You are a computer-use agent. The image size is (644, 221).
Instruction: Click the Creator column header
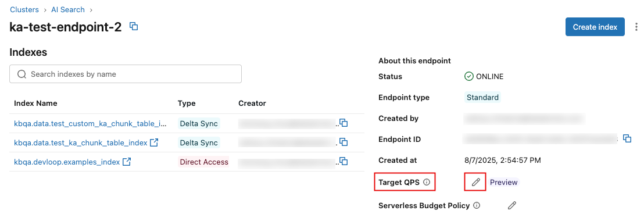tap(252, 103)
